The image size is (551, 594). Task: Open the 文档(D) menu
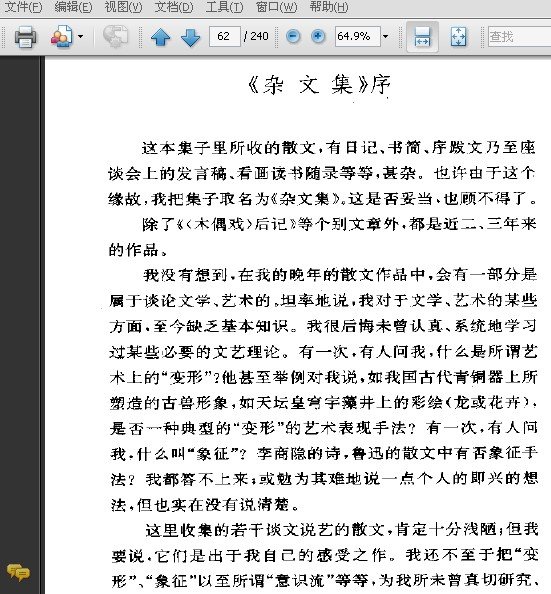coord(174,7)
